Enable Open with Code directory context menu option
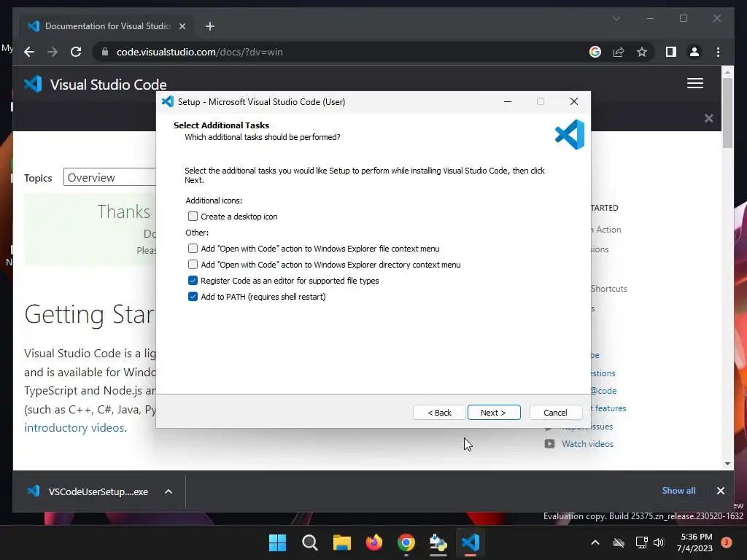This screenshot has width=747, height=560. (x=193, y=264)
